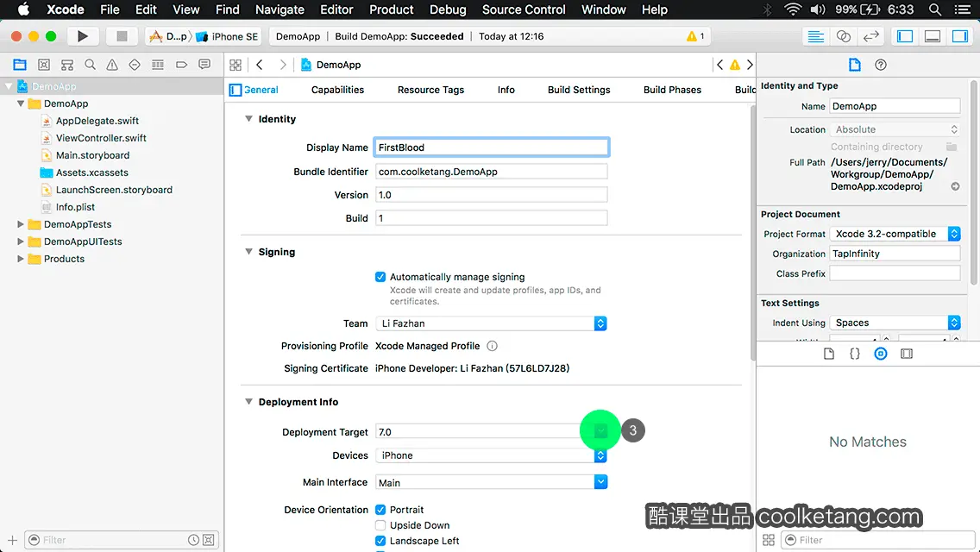
Task: Switch to the Capabilities tab
Action: tap(337, 90)
